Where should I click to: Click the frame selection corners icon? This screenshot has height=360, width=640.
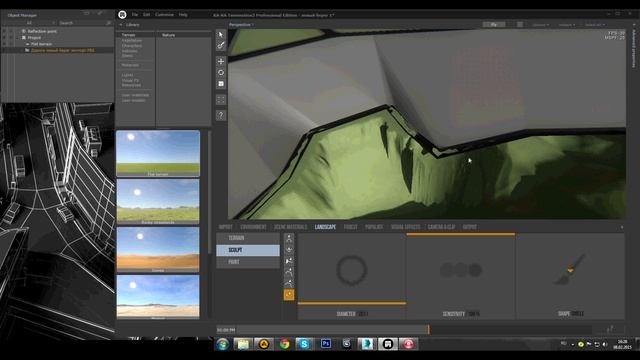click(x=221, y=100)
